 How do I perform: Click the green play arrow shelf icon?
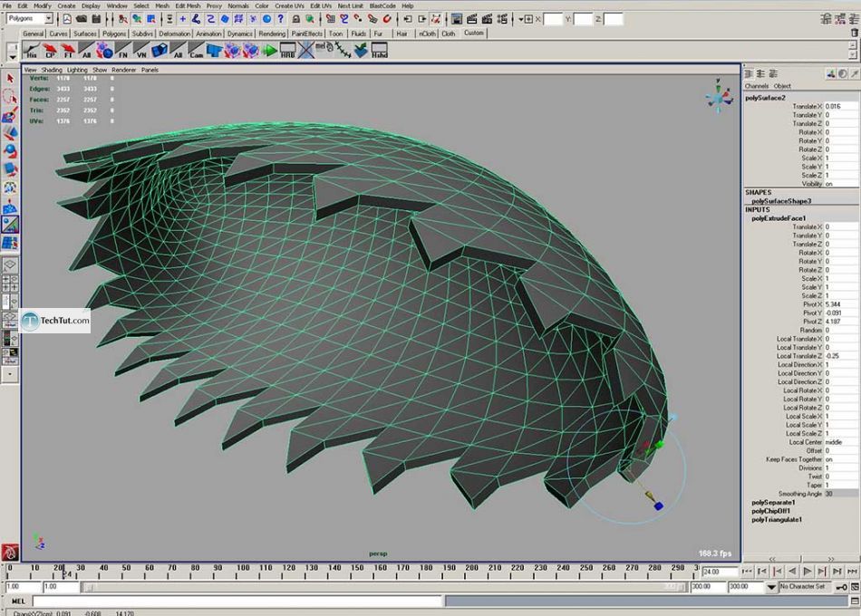[x=269, y=51]
